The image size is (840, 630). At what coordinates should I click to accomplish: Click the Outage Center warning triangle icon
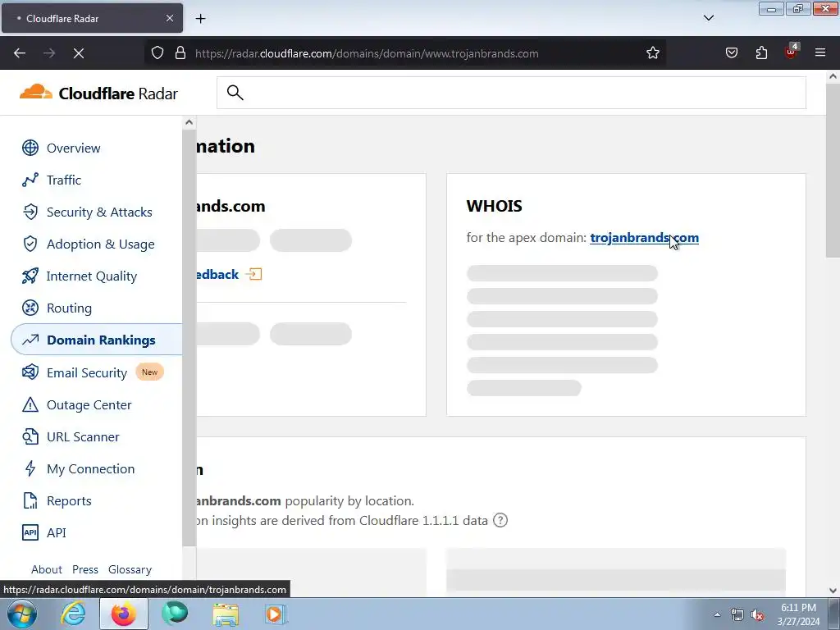(30, 404)
